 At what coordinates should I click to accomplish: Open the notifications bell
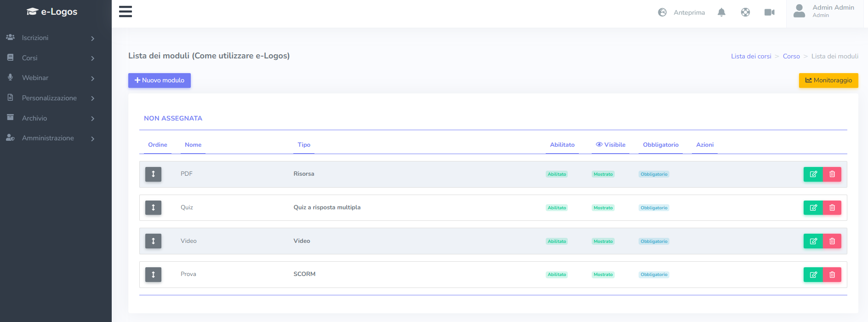[x=721, y=12]
